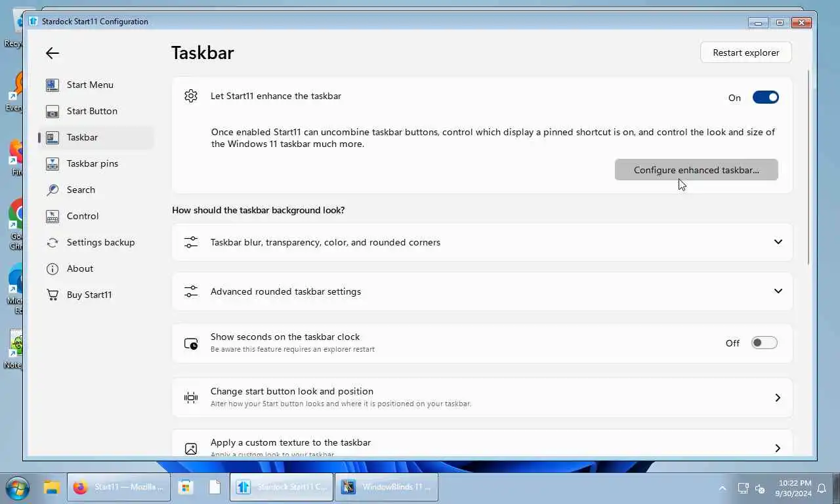Go back with the left arrow
Screen dimensions: 840x504
tap(52, 54)
